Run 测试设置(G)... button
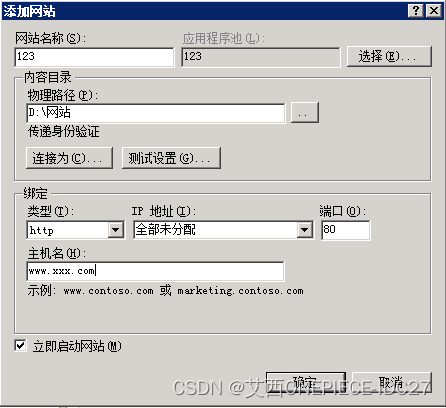The height and width of the screenshot is (408, 446). [x=171, y=158]
